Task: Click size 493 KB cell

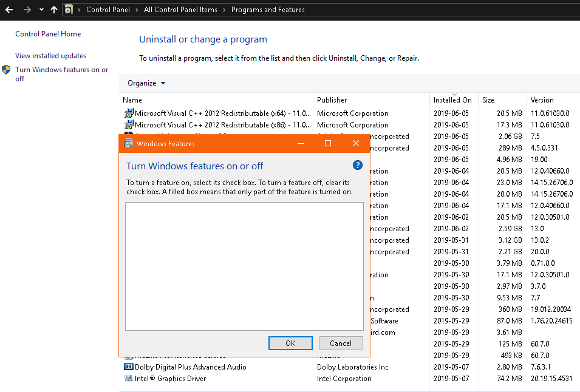Action: [511, 356]
